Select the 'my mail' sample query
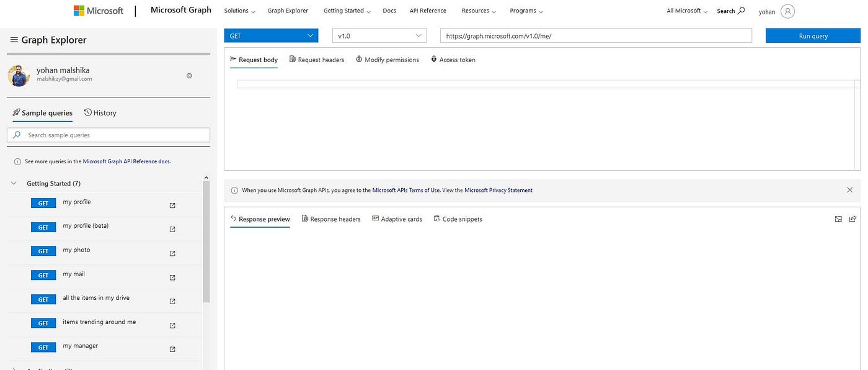Viewport: 868px width, 370px height. pos(74,274)
